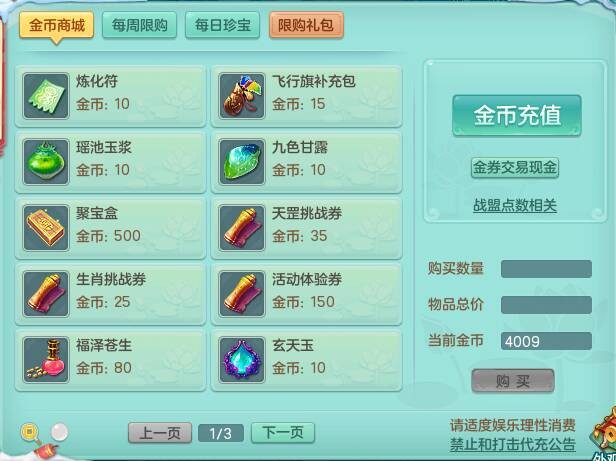Select the 炼化符 green talisman icon
The width and height of the screenshot is (616, 461).
coord(46,96)
